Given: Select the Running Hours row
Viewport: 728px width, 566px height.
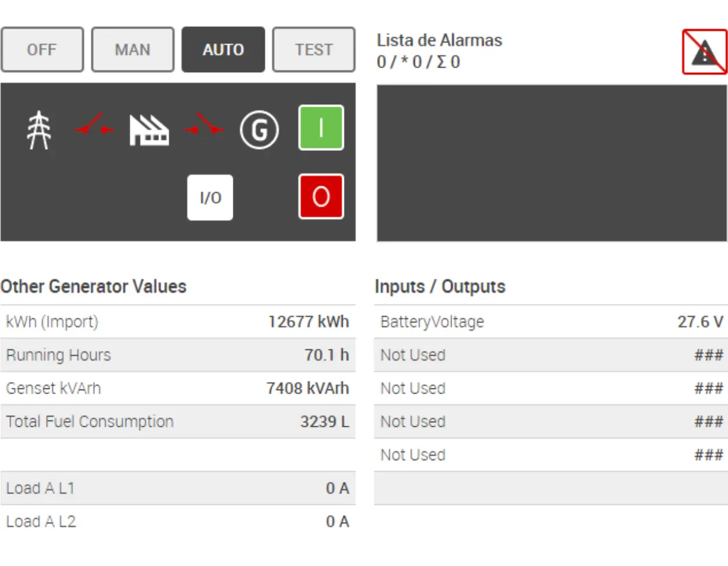Looking at the screenshot, I should 177,355.
